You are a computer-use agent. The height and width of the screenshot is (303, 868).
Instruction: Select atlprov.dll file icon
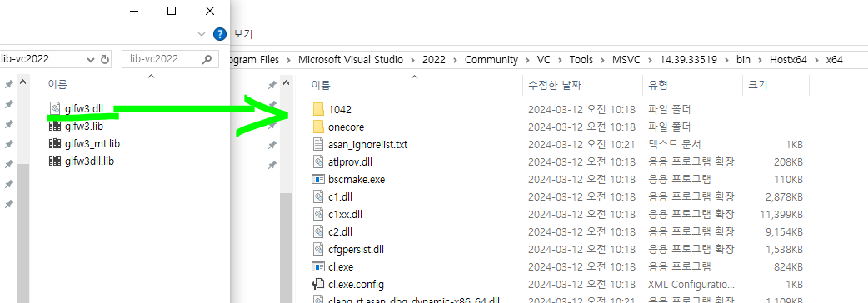pos(318,161)
